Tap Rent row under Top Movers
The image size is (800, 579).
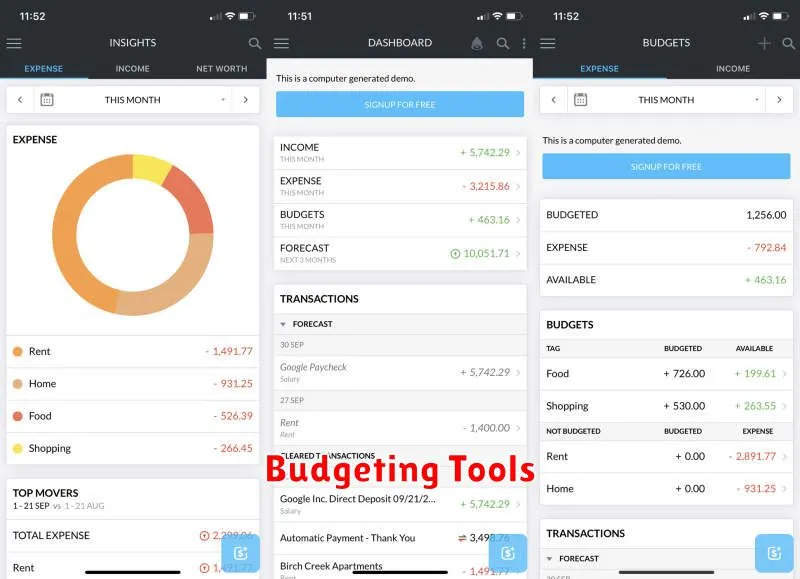(133, 567)
